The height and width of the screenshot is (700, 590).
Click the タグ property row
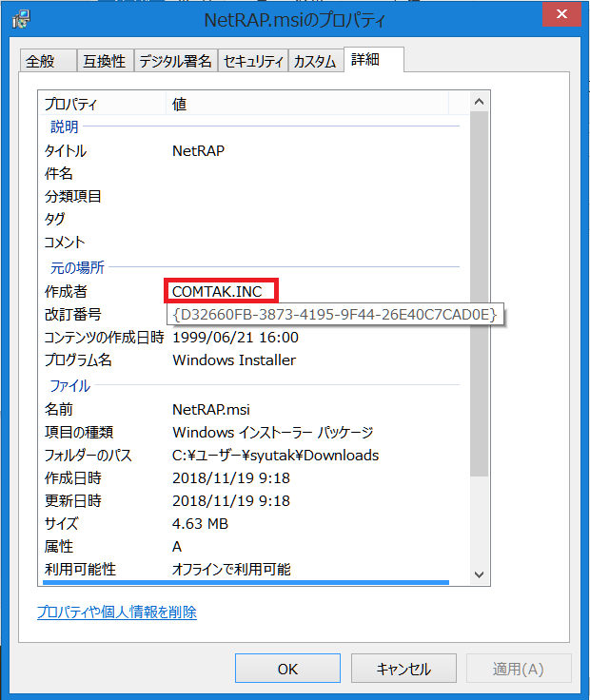pyautogui.click(x=254, y=219)
